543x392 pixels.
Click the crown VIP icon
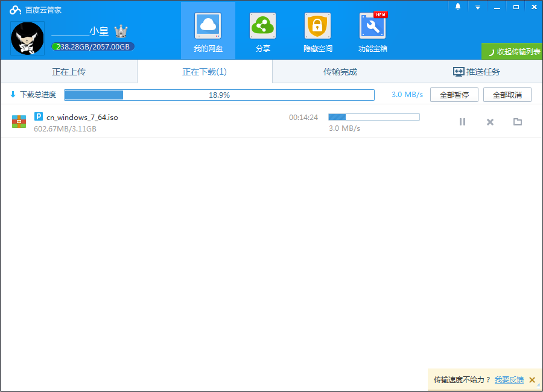[x=121, y=31]
